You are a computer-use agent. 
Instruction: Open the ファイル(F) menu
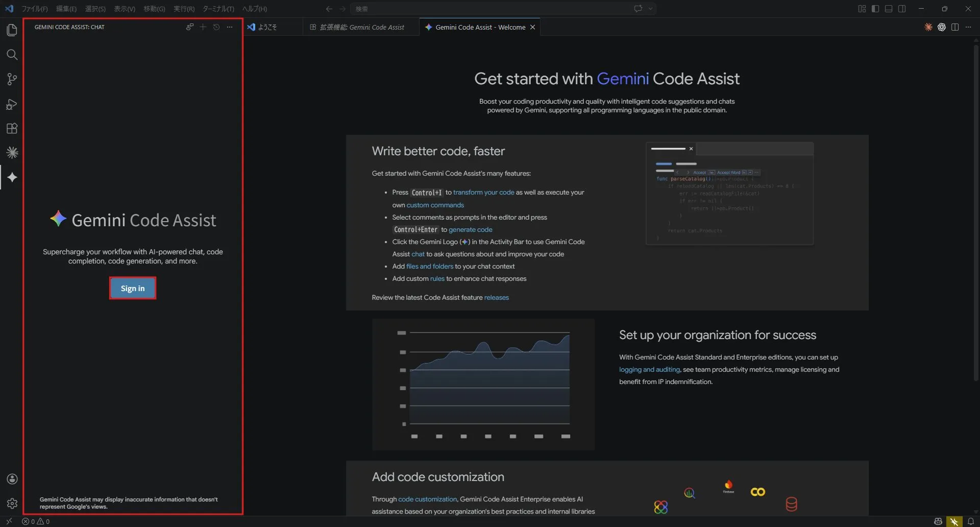(x=35, y=9)
